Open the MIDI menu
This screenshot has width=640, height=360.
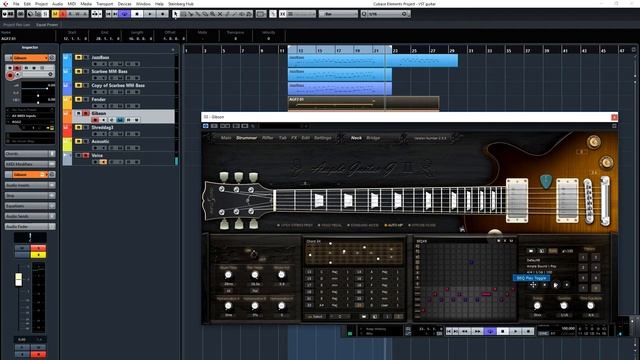(x=71, y=4)
